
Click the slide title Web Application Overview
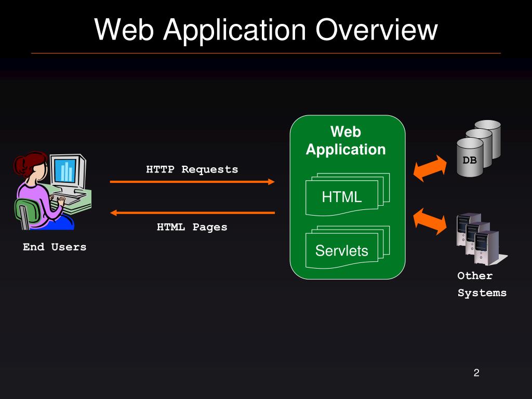pyautogui.click(x=266, y=30)
